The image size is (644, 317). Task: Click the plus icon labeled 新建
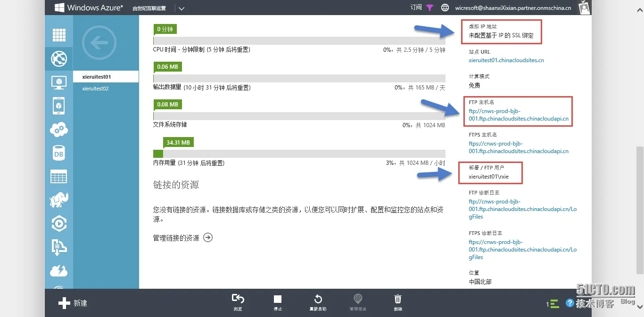coord(64,303)
